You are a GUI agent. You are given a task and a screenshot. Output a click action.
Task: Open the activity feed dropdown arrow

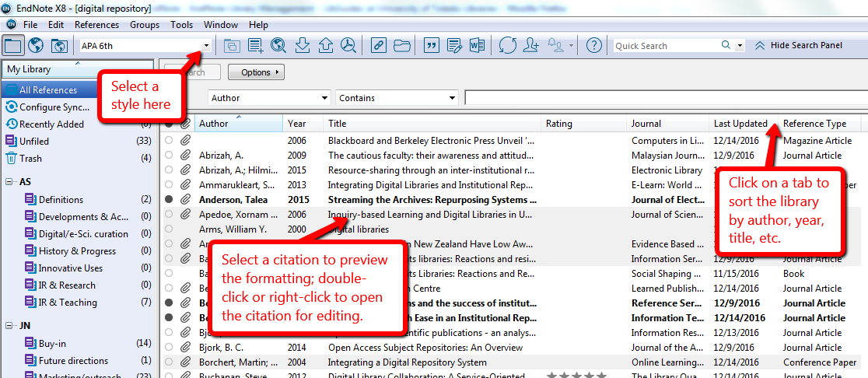(572, 46)
